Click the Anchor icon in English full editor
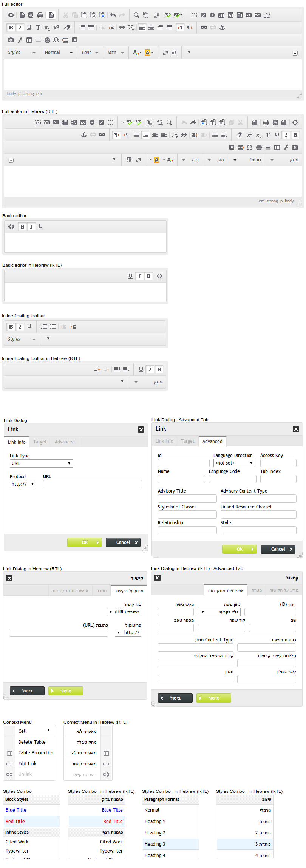Image resolution: width=306 pixels, height=868 pixels. point(222,28)
